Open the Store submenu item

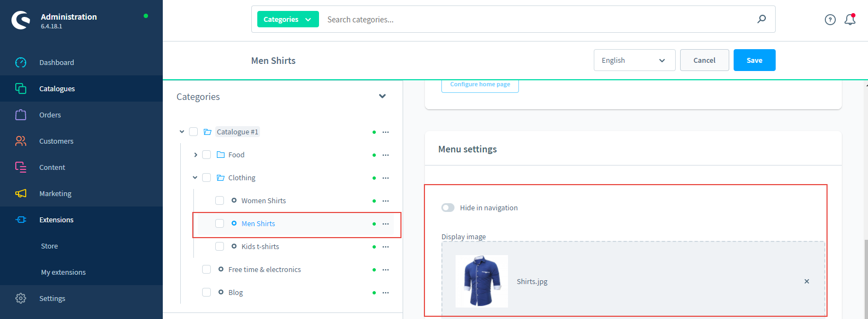tap(49, 246)
